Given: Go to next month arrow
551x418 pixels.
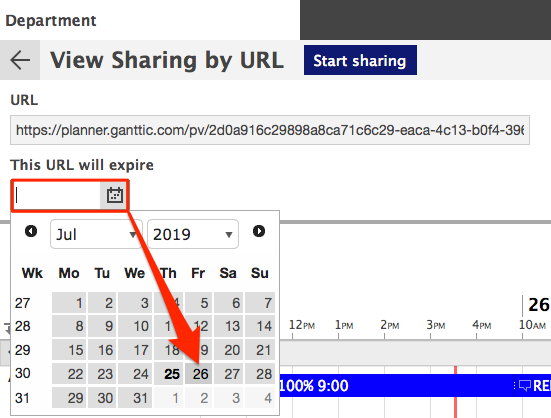Looking at the screenshot, I should pos(259,231).
